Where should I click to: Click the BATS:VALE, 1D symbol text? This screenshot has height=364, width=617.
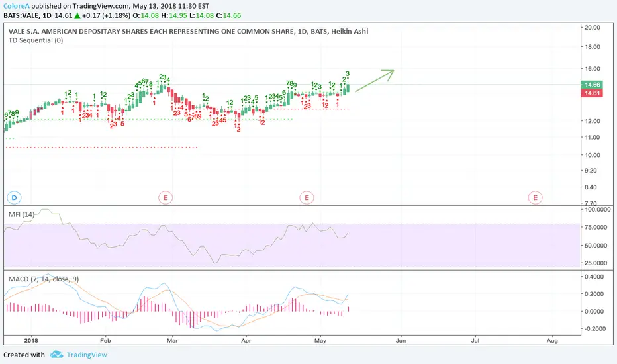28,15
